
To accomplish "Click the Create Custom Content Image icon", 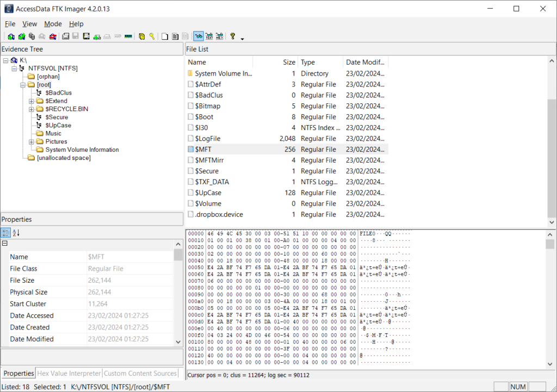I will 86,36.
